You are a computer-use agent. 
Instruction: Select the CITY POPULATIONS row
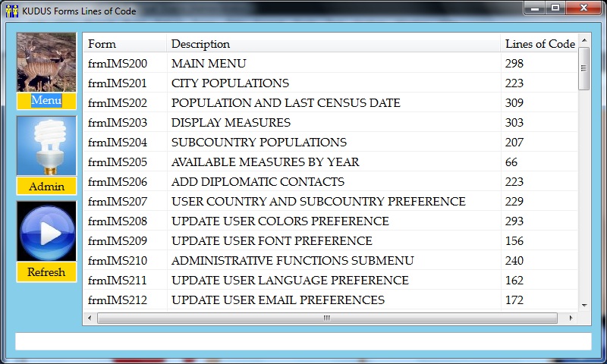tap(230, 83)
